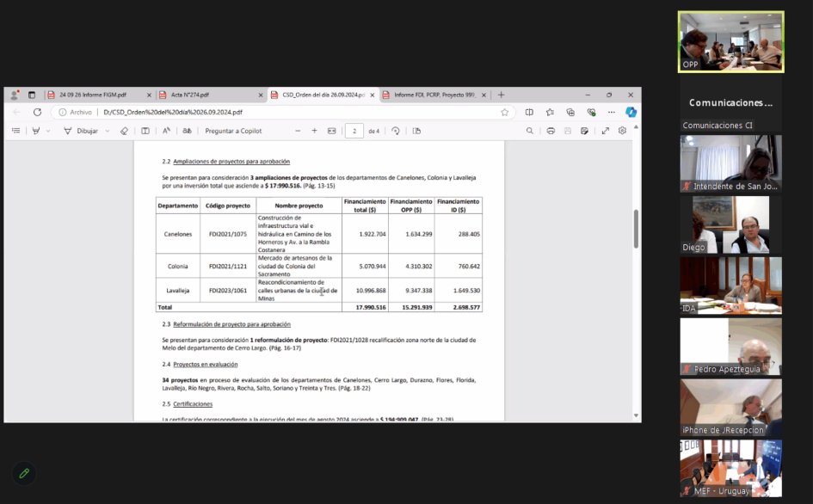Viewport: 813px width, 504px height.
Task: Close the Acta N°274.pdf tab
Action: [x=261, y=95]
